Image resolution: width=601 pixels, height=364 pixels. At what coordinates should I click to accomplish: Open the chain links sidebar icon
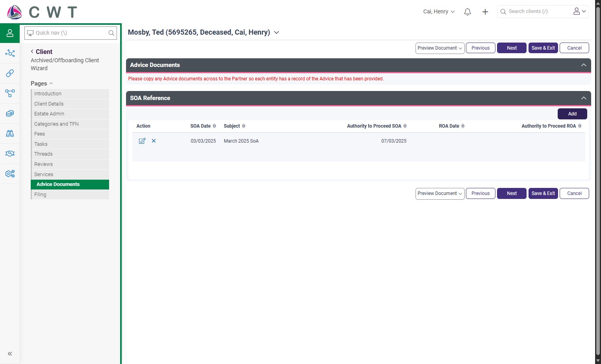(10, 73)
